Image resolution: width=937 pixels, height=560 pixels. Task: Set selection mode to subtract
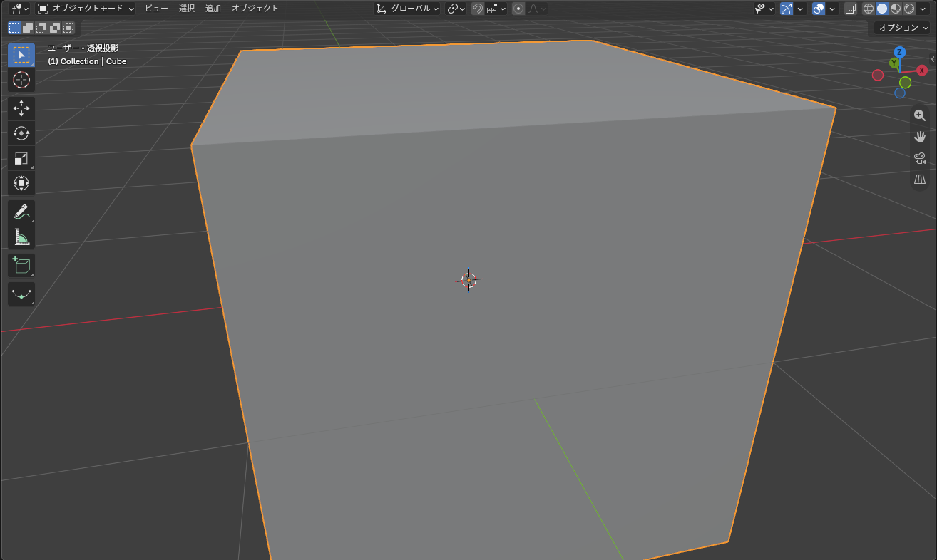[x=41, y=28]
